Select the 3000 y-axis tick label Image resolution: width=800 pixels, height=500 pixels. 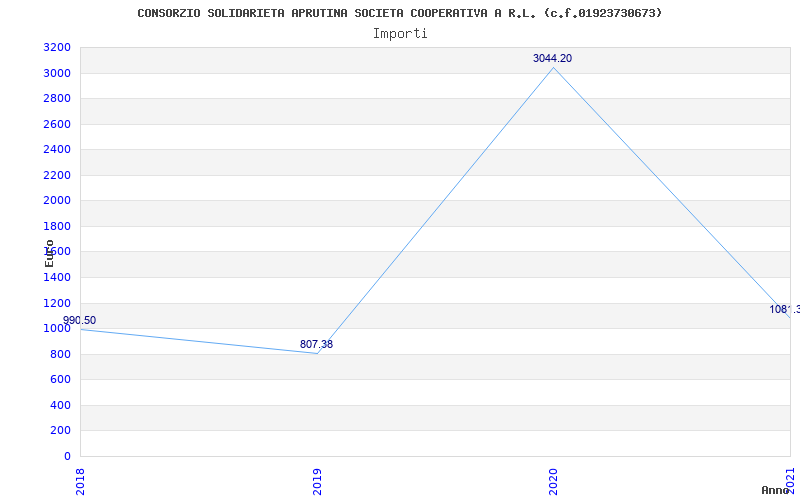point(57,73)
